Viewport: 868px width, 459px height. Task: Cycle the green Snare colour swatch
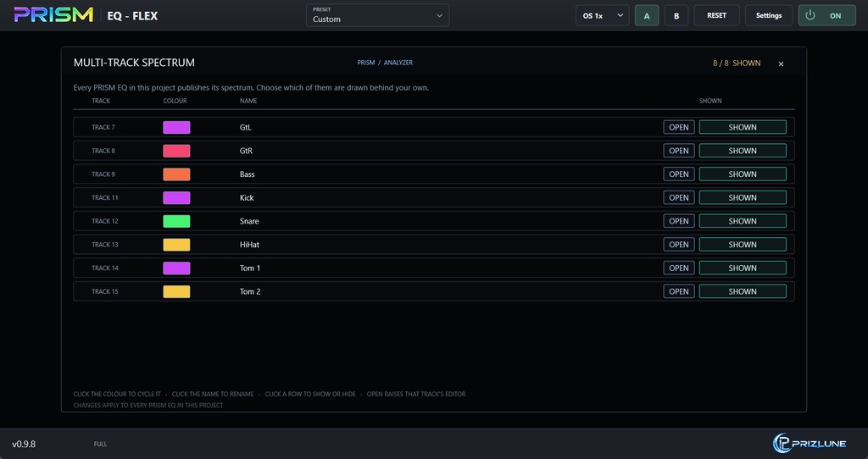point(176,221)
